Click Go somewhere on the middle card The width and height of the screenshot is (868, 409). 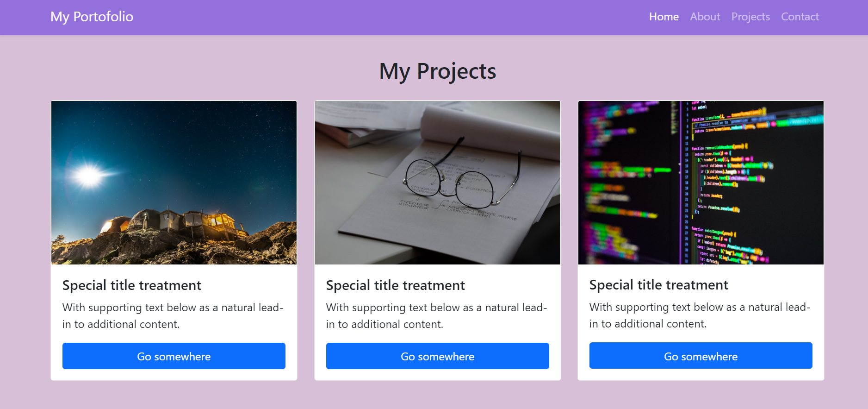tap(437, 356)
